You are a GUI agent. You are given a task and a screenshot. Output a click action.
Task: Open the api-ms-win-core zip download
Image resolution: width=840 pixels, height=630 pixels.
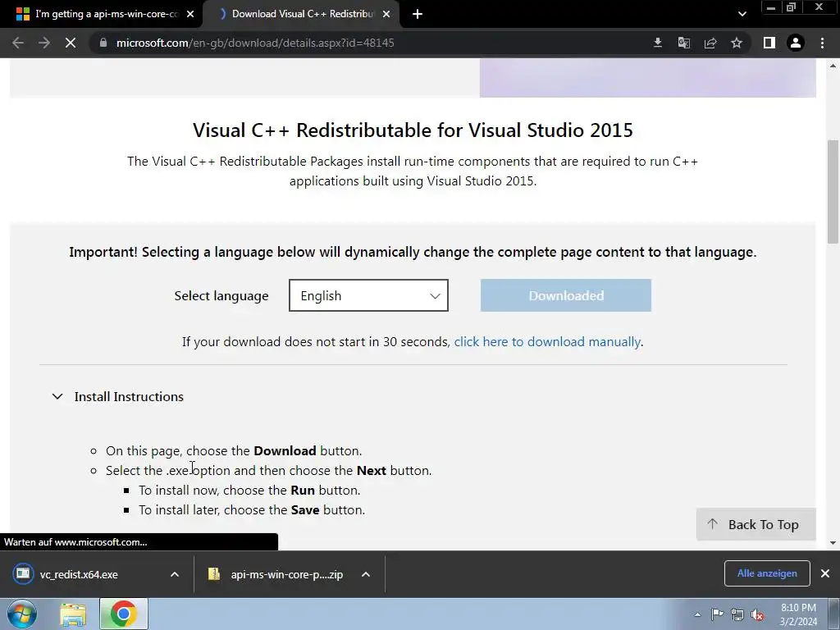click(x=286, y=574)
